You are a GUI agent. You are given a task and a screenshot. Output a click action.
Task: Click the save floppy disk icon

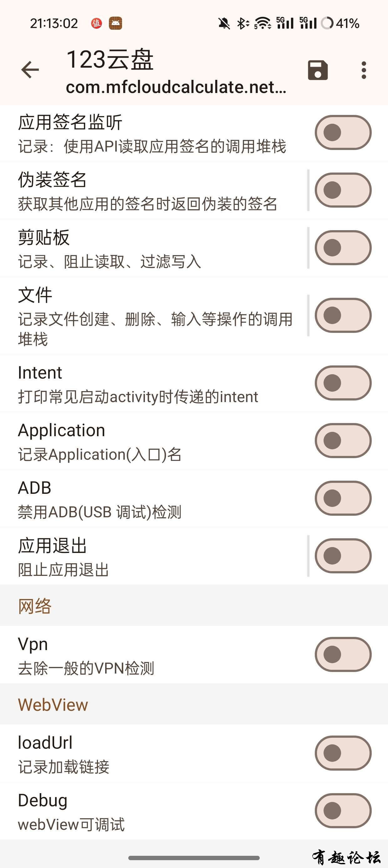pyautogui.click(x=318, y=70)
